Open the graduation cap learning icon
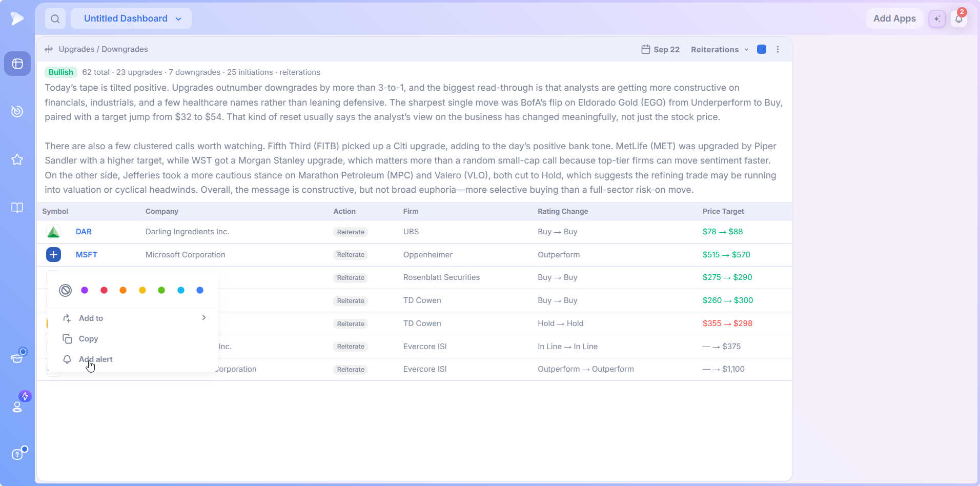Screen dimensions: 980x486 (x=18, y=357)
